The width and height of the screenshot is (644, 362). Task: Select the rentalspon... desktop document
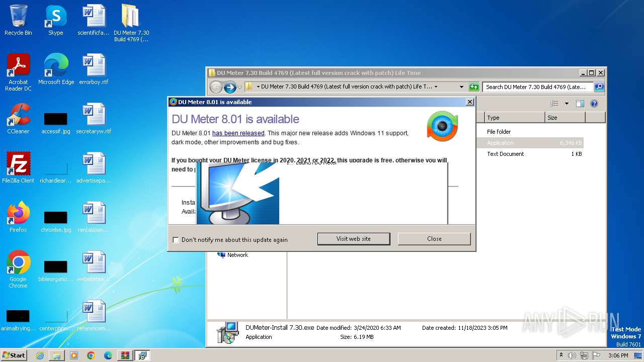(x=94, y=217)
